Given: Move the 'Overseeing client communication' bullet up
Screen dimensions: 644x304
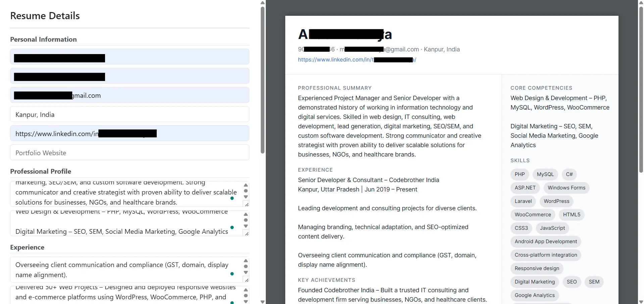Looking at the screenshot, I should [246, 261].
